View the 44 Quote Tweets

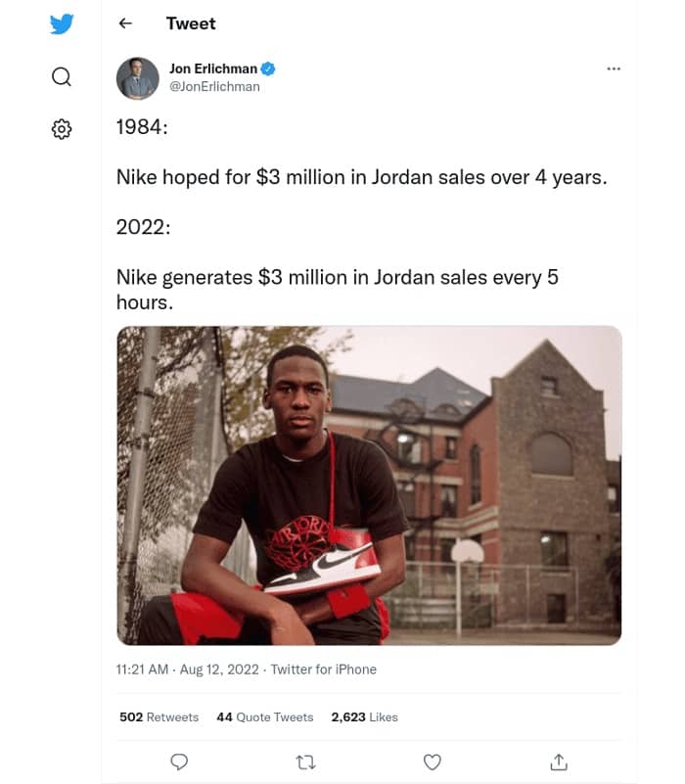(263, 717)
